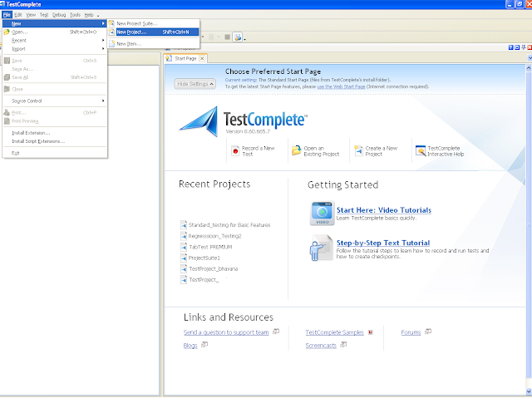
Task: Open Send a question to support team link
Action: coord(226,332)
